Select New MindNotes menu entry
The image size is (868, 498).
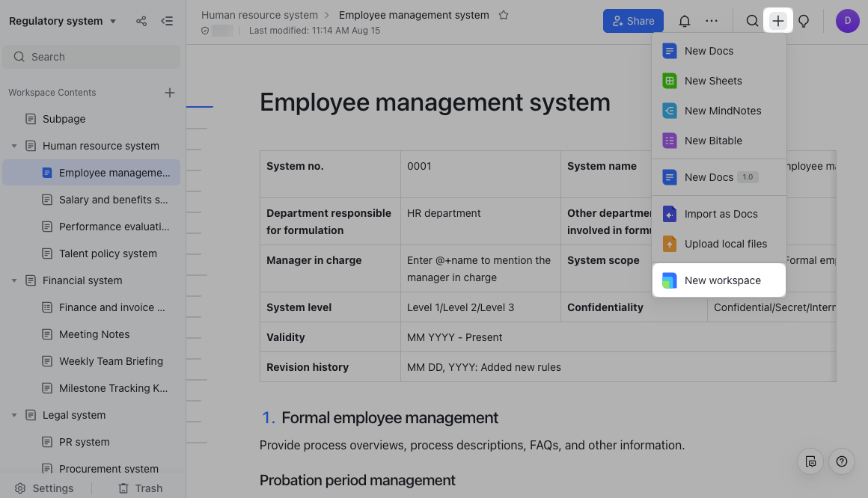pyautogui.click(x=722, y=111)
